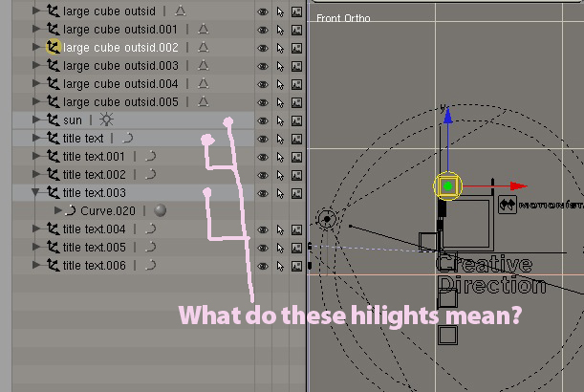Screen dimensions: 584x392
Task: Hide title text.001 in viewport
Action: click(x=263, y=157)
